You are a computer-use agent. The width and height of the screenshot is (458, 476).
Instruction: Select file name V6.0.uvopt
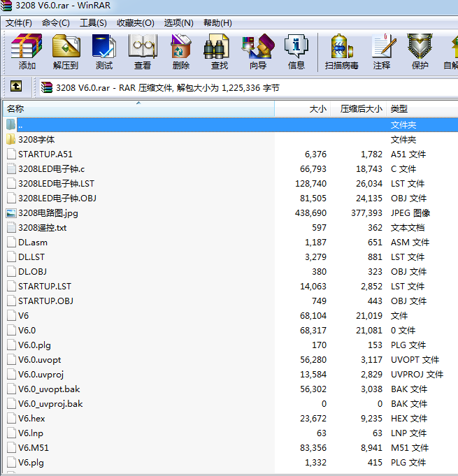click(39, 360)
